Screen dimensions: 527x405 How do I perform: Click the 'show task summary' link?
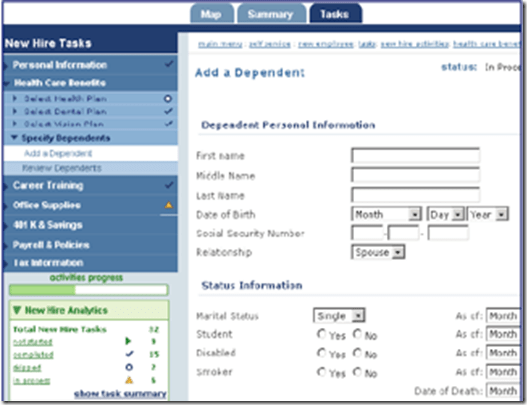pyautogui.click(x=120, y=394)
